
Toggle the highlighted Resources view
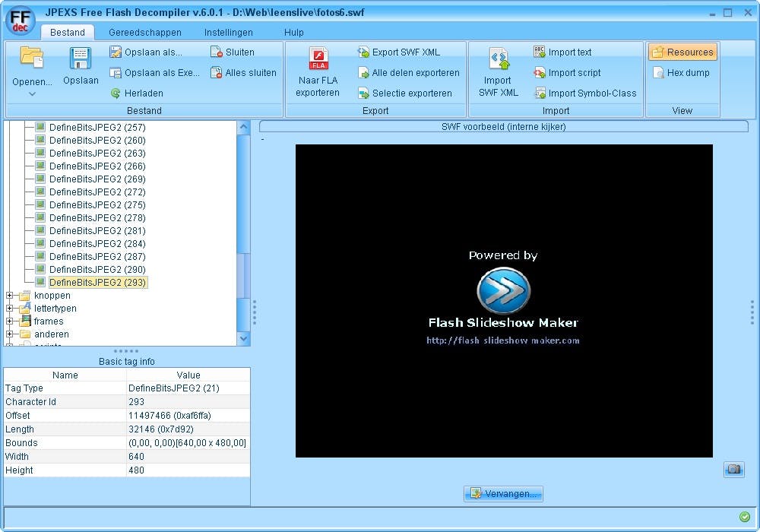[x=682, y=52]
